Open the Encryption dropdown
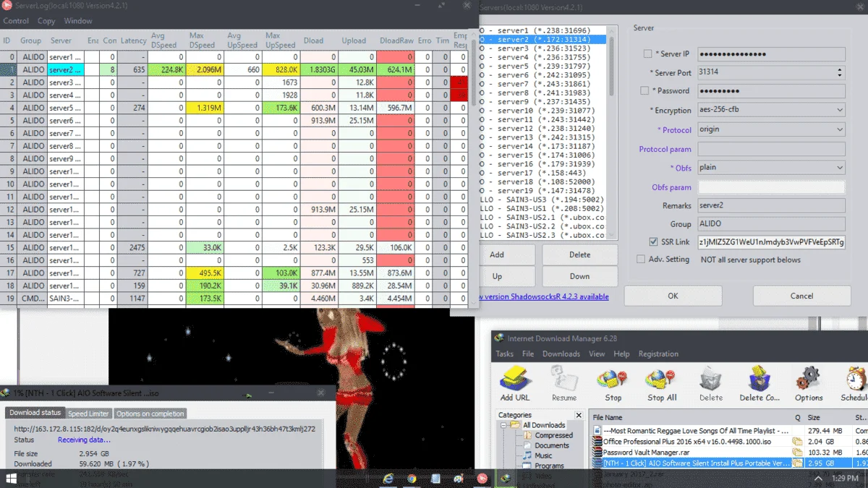 pyautogui.click(x=771, y=110)
